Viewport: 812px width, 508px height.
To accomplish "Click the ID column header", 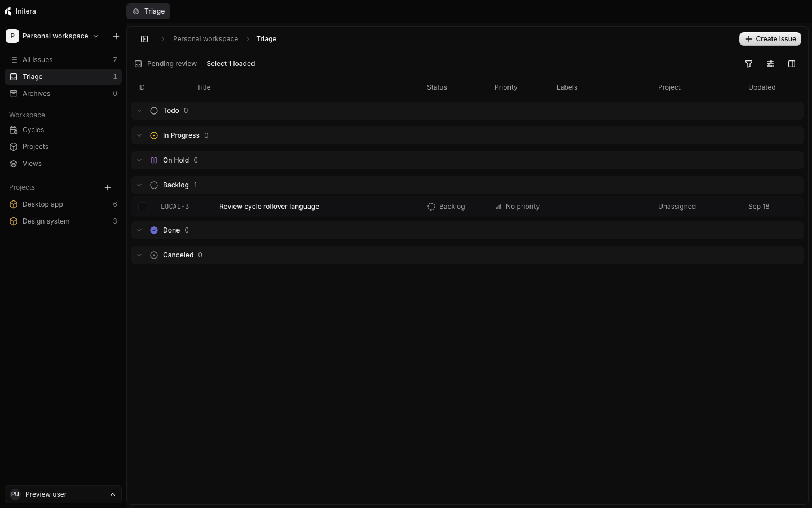I will coord(142,87).
